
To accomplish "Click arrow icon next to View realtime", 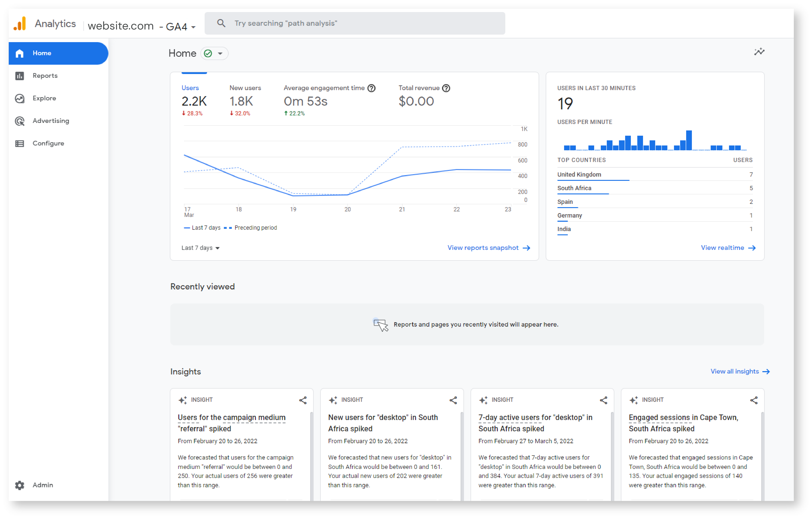I will tap(752, 248).
